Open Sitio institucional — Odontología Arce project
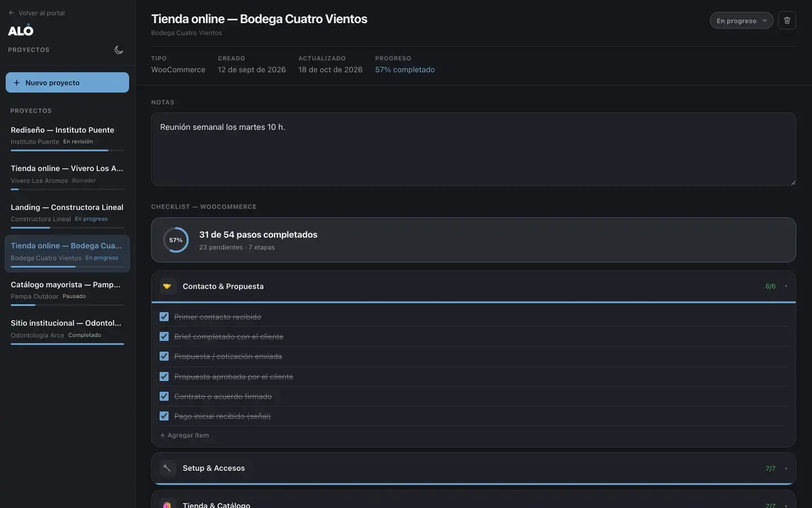The image size is (812, 508). point(67,331)
